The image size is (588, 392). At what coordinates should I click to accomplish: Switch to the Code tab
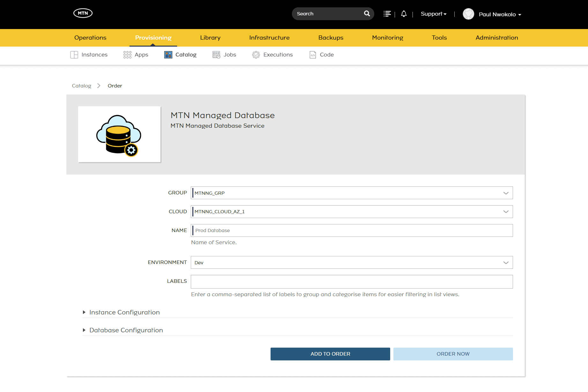(322, 55)
